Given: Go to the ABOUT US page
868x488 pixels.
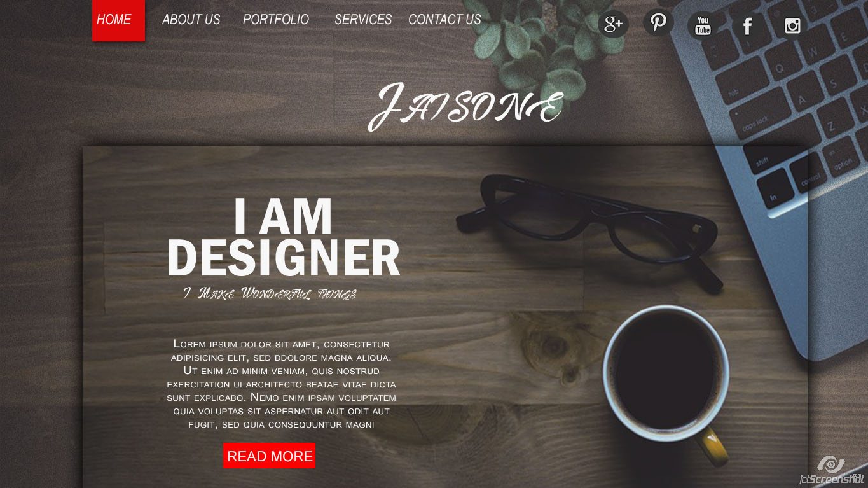Looking at the screenshot, I should pyautogui.click(x=191, y=20).
